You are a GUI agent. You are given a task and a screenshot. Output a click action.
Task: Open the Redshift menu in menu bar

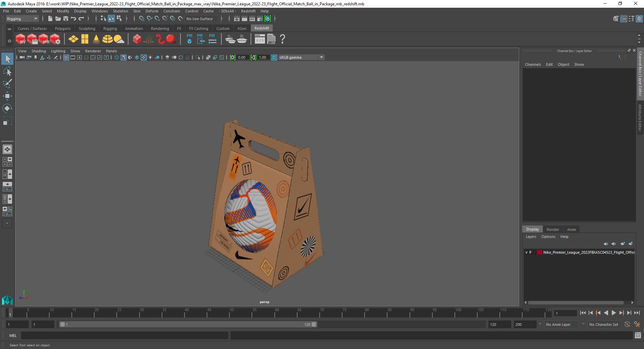[x=248, y=11]
